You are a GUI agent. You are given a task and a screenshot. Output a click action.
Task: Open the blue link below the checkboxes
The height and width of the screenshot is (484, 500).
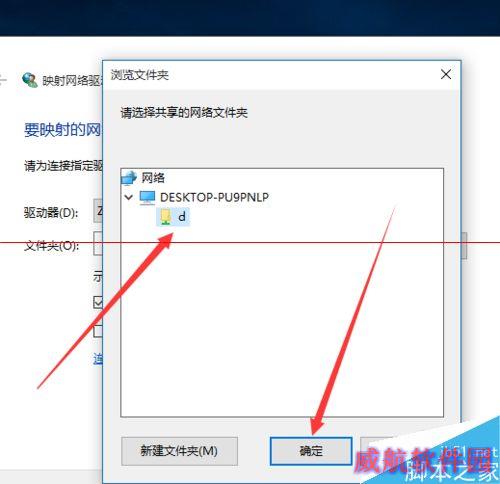click(x=98, y=359)
